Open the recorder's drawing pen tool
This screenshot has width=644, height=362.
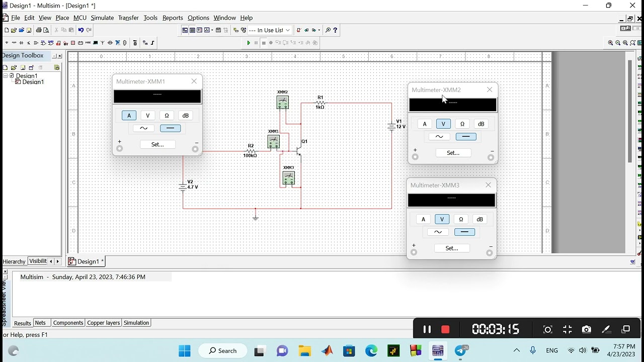click(606, 329)
